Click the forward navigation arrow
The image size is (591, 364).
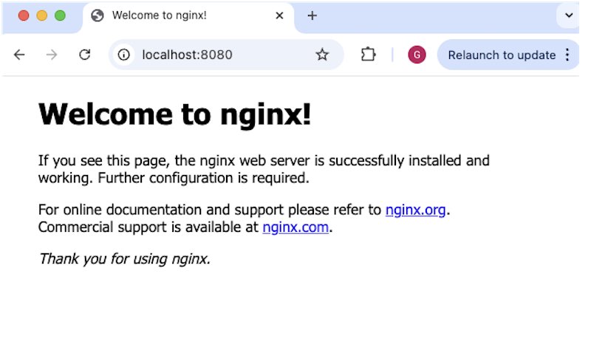pyautogui.click(x=52, y=55)
